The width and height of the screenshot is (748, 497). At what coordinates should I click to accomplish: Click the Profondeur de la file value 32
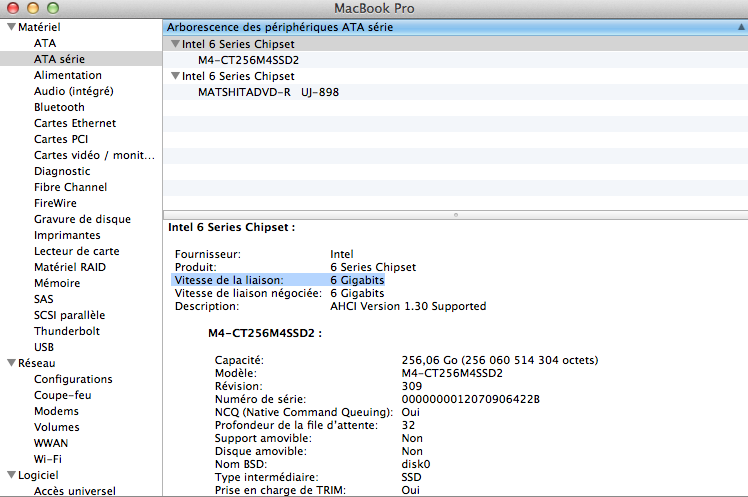pyautogui.click(x=408, y=425)
